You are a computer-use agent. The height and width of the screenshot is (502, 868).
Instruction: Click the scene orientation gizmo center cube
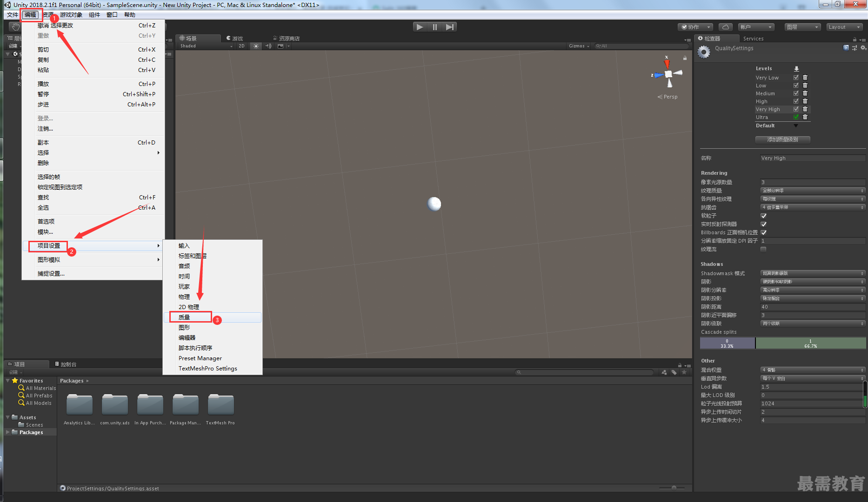point(668,74)
